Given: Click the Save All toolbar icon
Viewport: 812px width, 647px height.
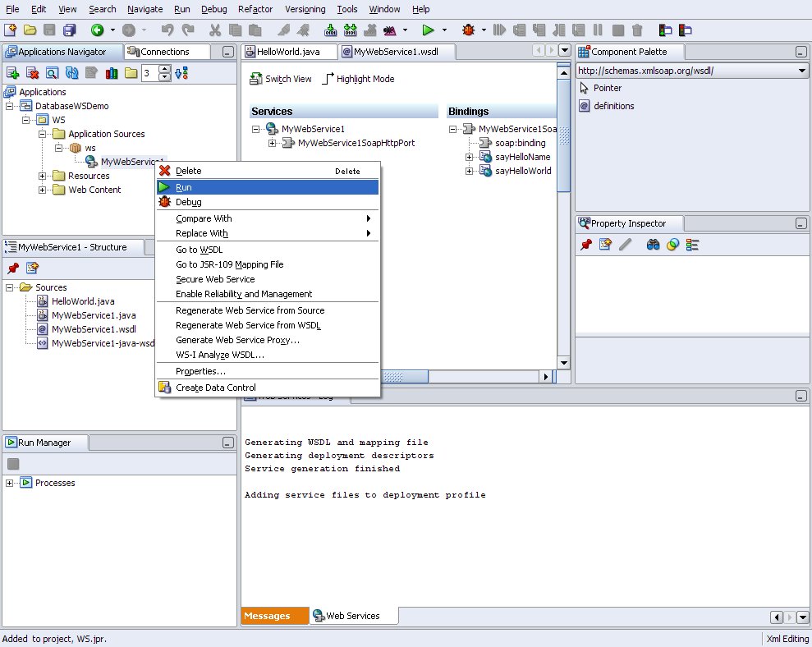Looking at the screenshot, I should (70, 30).
